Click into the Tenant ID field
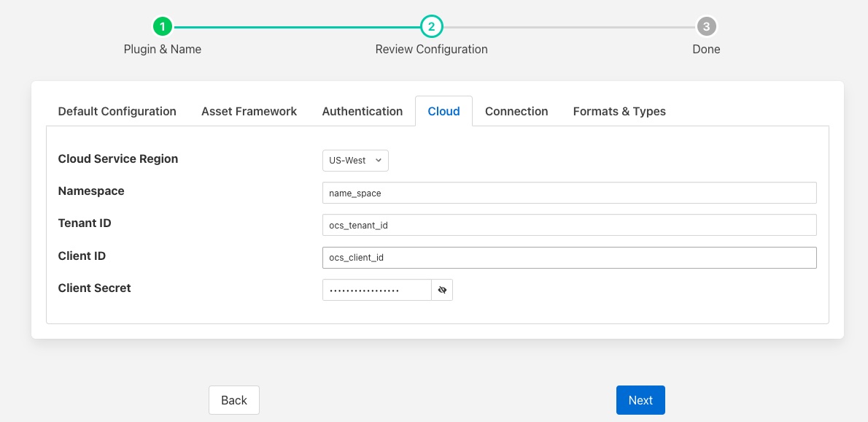Viewport: 868px width, 422px height. pyautogui.click(x=569, y=225)
